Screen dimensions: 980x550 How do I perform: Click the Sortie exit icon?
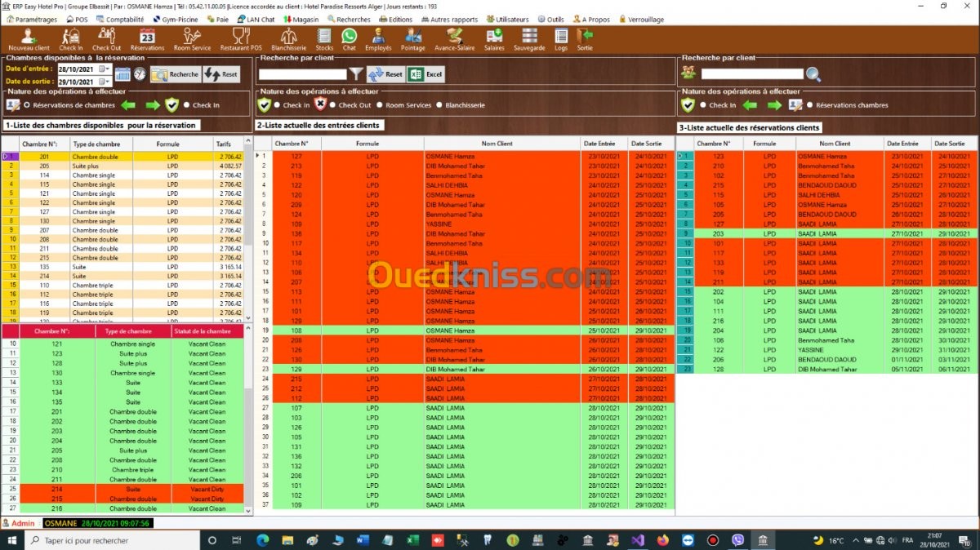coord(585,38)
